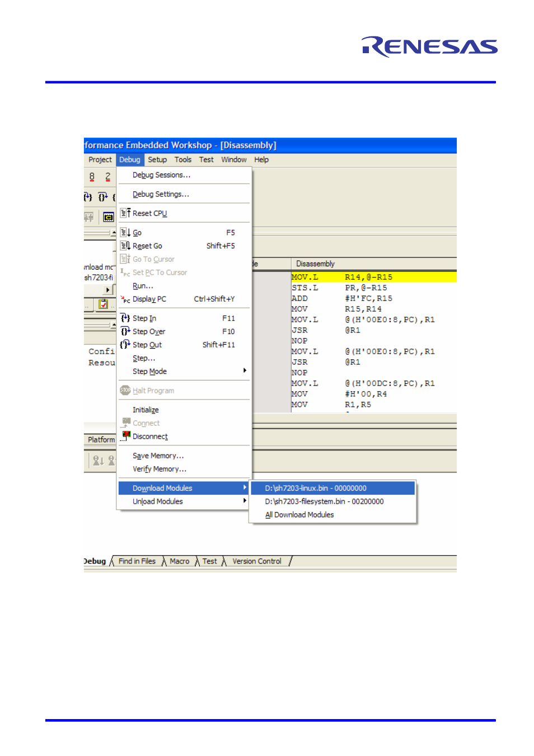Select the Platform tab

(x=101, y=439)
